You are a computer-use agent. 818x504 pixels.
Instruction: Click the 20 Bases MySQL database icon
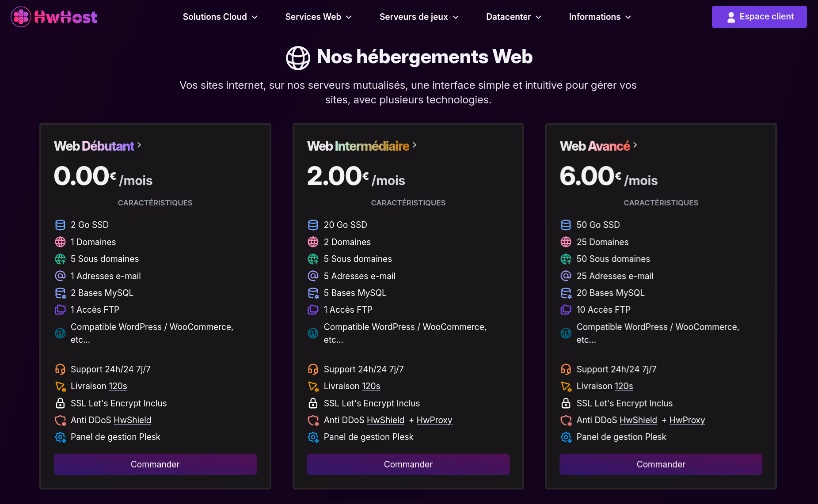click(x=566, y=293)
